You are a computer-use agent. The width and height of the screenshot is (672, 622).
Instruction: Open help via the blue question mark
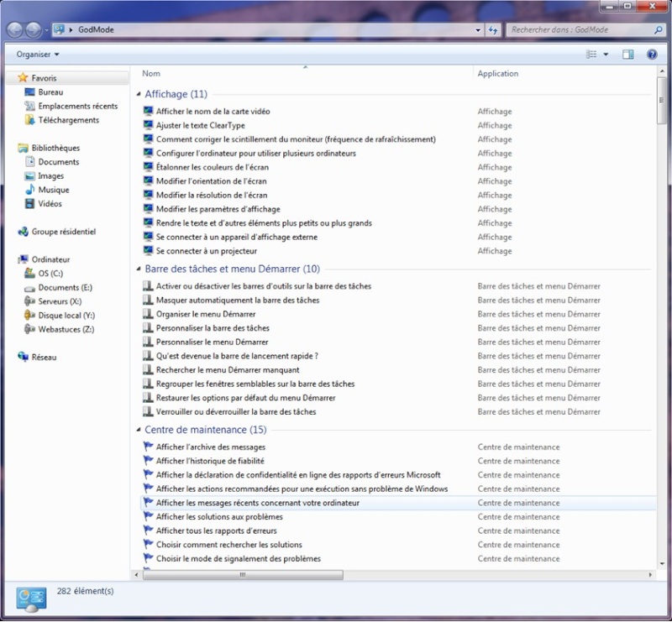(x=652, y=55)
